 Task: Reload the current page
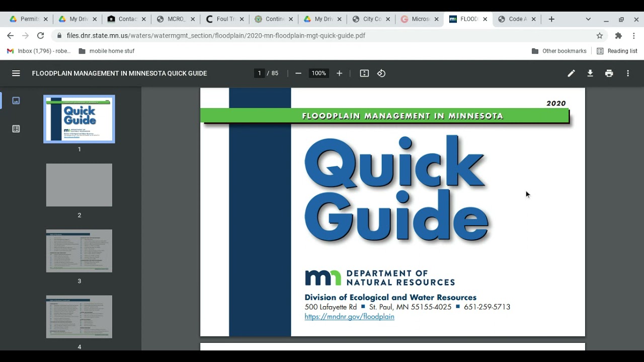[41, 36]
